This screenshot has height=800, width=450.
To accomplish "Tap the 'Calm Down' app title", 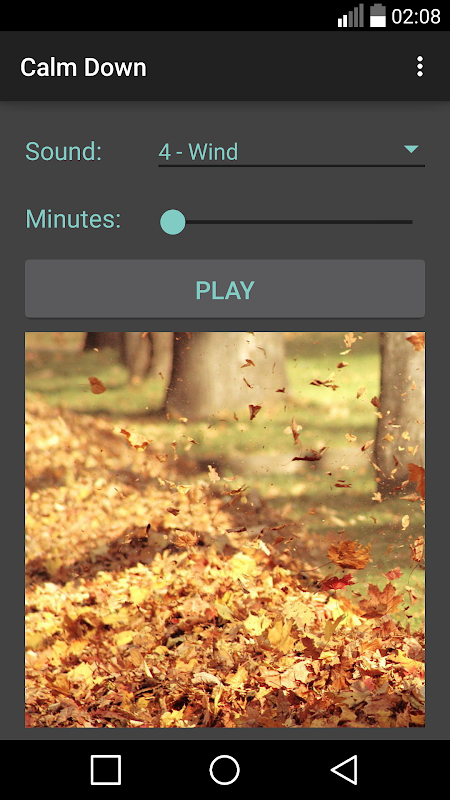I will [x=83, y=67].
